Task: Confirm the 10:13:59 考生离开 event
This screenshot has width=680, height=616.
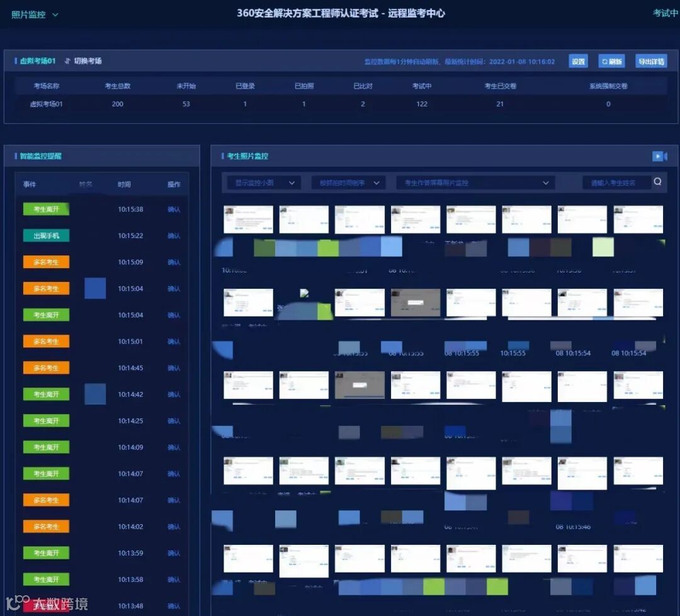Action: point(174,553)
